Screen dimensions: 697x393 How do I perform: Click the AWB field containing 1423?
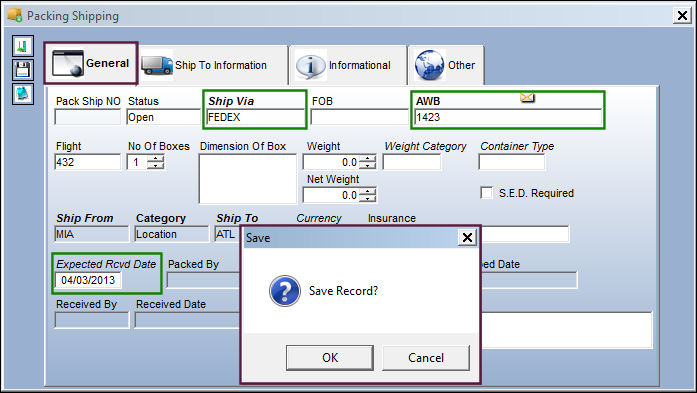pos(509,117)
